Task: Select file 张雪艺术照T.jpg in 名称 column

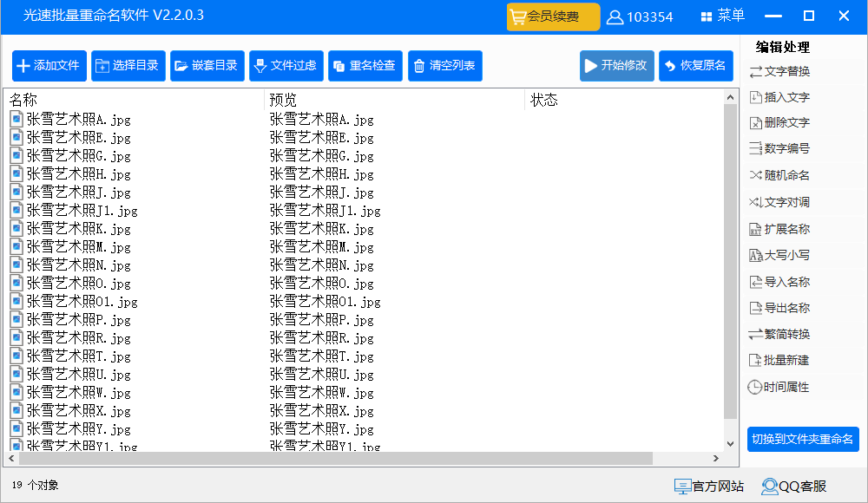Action: tap(79, 357)
